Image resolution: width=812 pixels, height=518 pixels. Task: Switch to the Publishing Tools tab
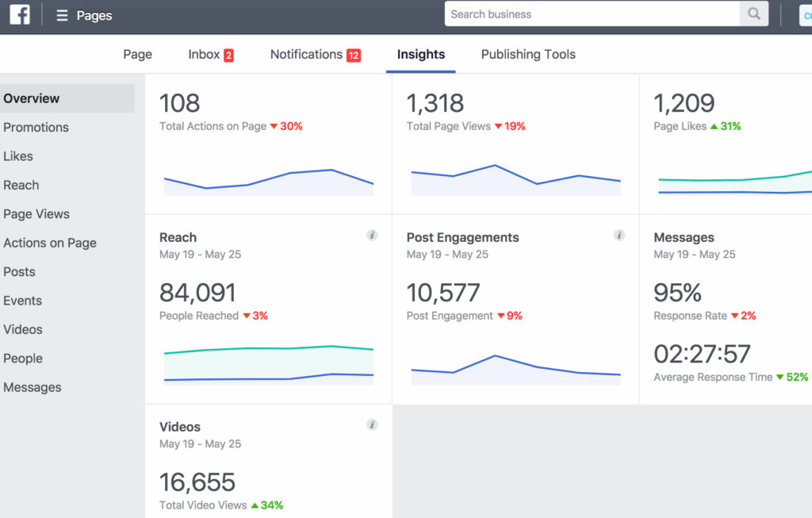pos(527,54)
